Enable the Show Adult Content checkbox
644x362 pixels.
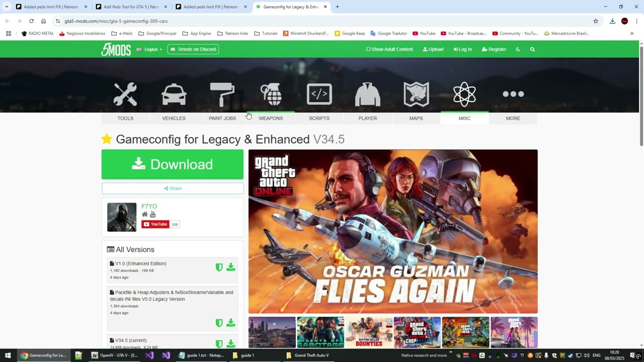pyautogui.click(x=368, y=49)
